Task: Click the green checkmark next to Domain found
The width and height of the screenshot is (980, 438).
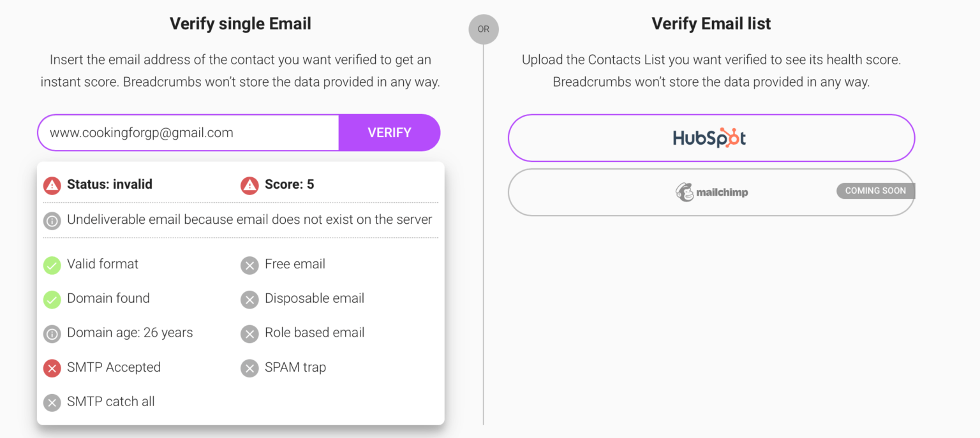Action: (52, 300)
